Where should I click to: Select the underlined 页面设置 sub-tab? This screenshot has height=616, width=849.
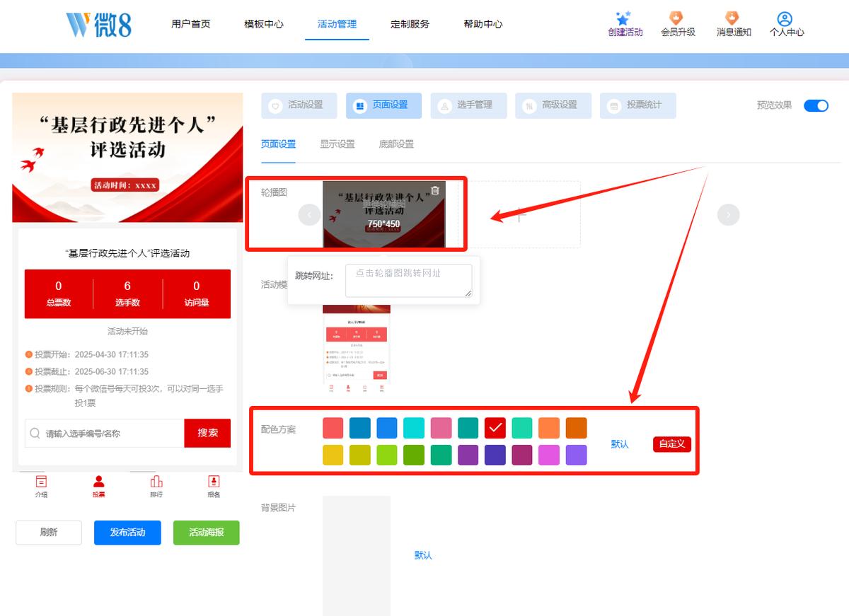[x=278, y=144]
